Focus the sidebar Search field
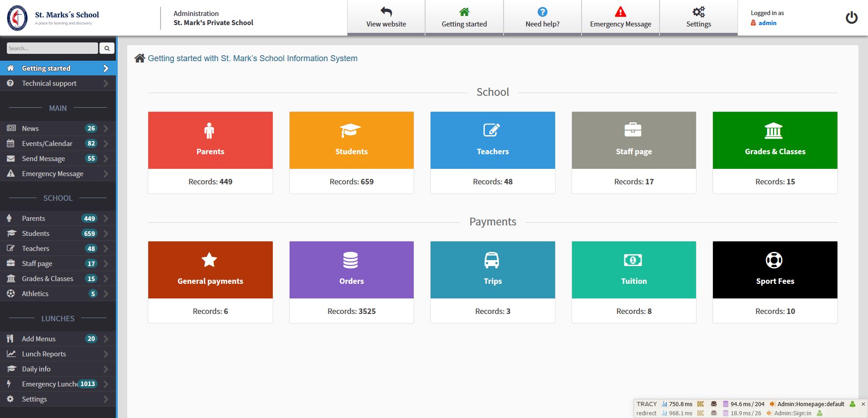This screenshot has height=418, width=868. pos(52,48)
